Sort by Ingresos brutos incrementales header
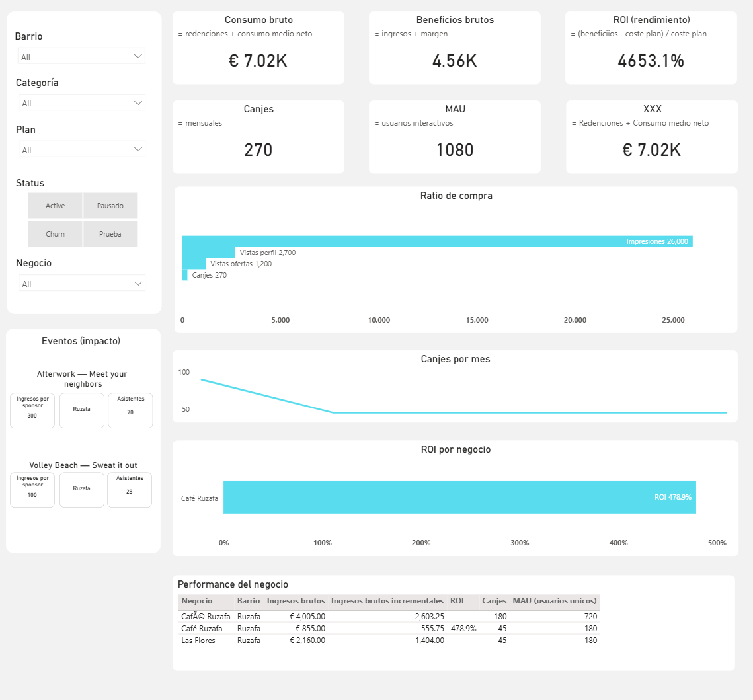Viewport: 753px width, 700px height. [x=387, y=601]
